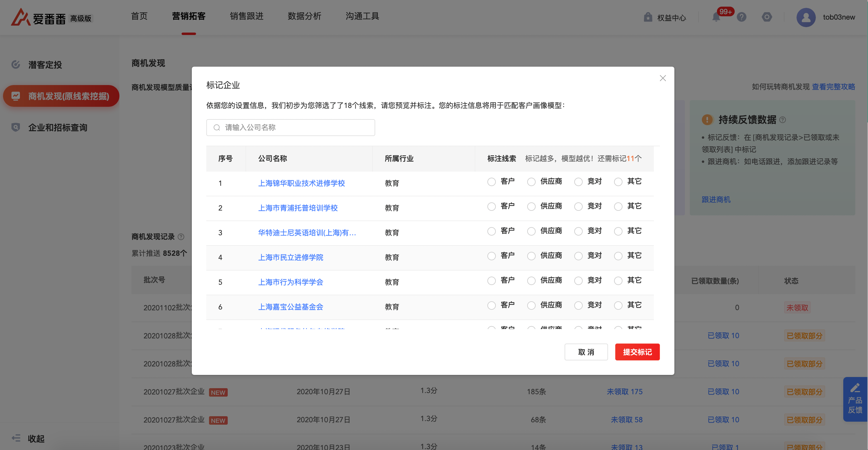Click the help question mark icon in header

coord(741,17)
